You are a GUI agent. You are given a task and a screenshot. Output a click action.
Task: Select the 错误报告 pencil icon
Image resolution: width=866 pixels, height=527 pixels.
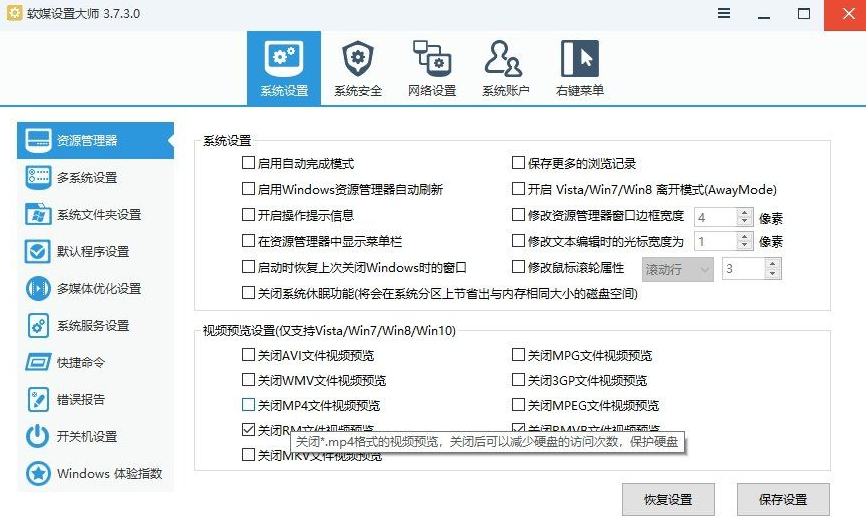coord(38,399)
